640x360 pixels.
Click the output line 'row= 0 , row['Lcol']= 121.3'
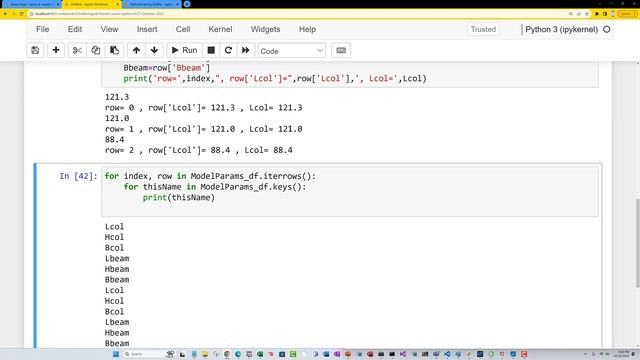203,108
